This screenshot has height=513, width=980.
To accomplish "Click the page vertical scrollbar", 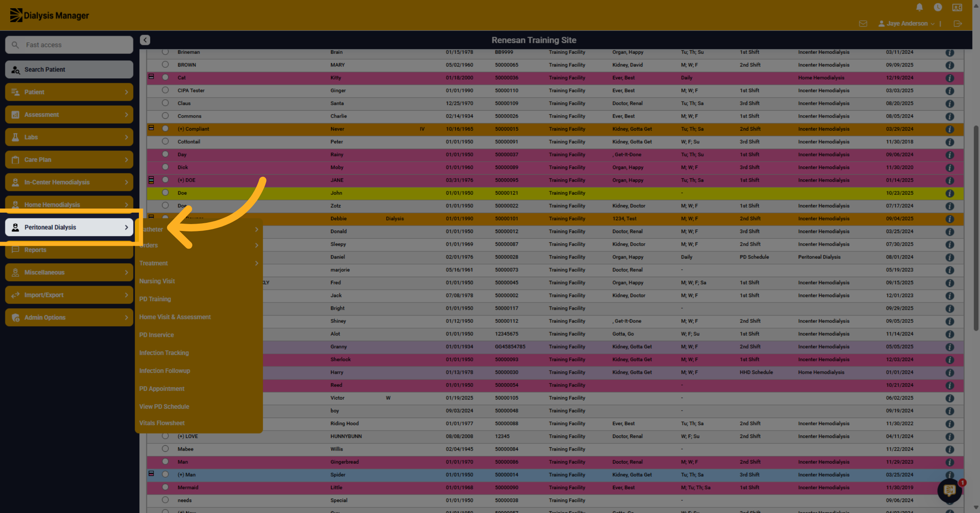I will pos(976,229).
